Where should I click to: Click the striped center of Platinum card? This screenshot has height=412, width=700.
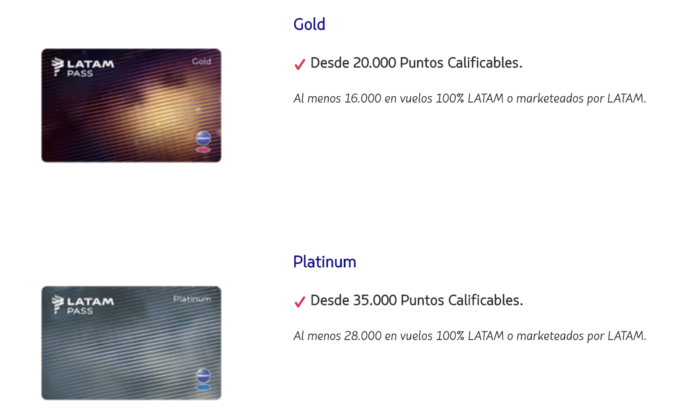click(x=131, y=343)
